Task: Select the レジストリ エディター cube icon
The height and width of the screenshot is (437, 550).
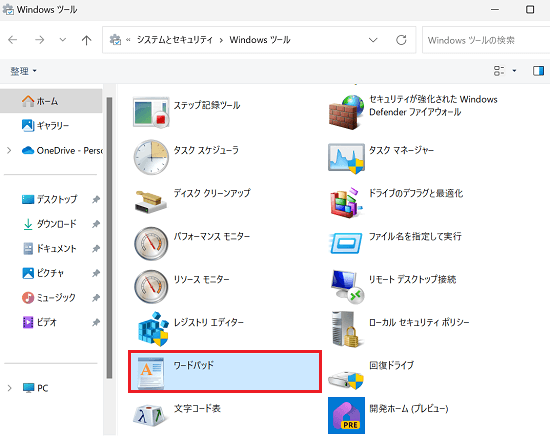Action: [153, 329]
